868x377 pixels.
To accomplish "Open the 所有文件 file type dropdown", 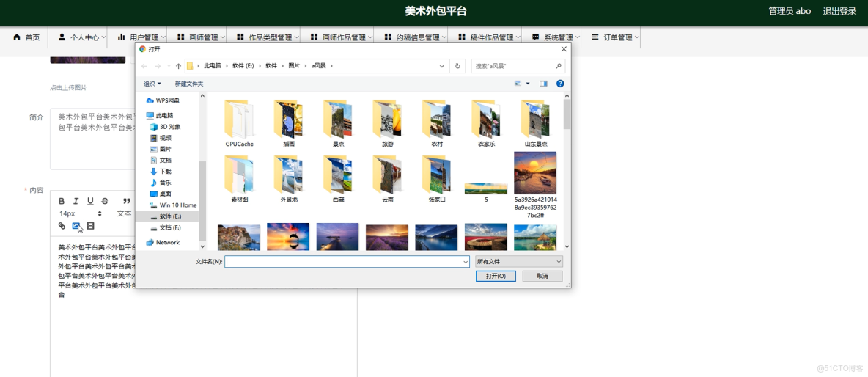I will tap(519, 261).
